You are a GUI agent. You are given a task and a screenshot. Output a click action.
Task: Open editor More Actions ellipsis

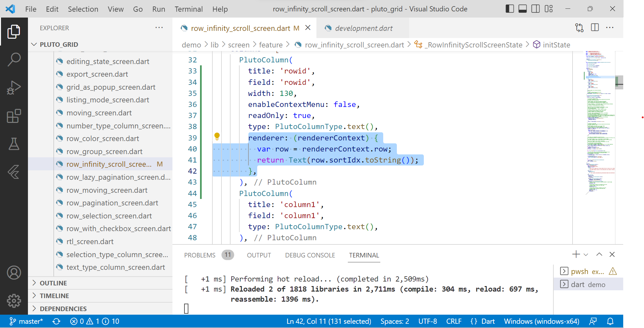(610, 28)
